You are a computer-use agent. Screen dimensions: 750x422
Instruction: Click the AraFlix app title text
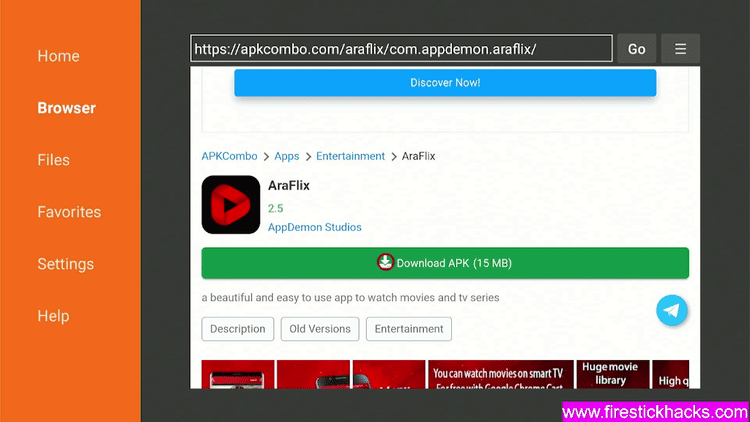tap(289, 186)
